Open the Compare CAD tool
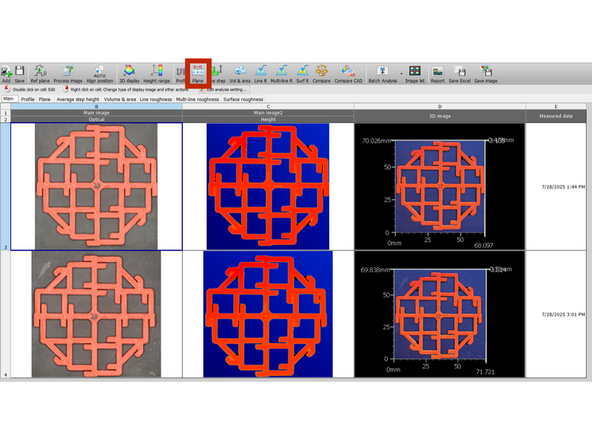Image resolution: width=592 pixels, height=444 pixels. tap(348, 74)
